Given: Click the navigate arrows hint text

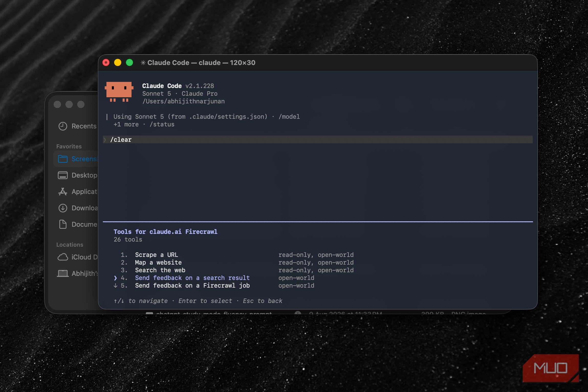Looking at the screenshot, I should 141,301.
